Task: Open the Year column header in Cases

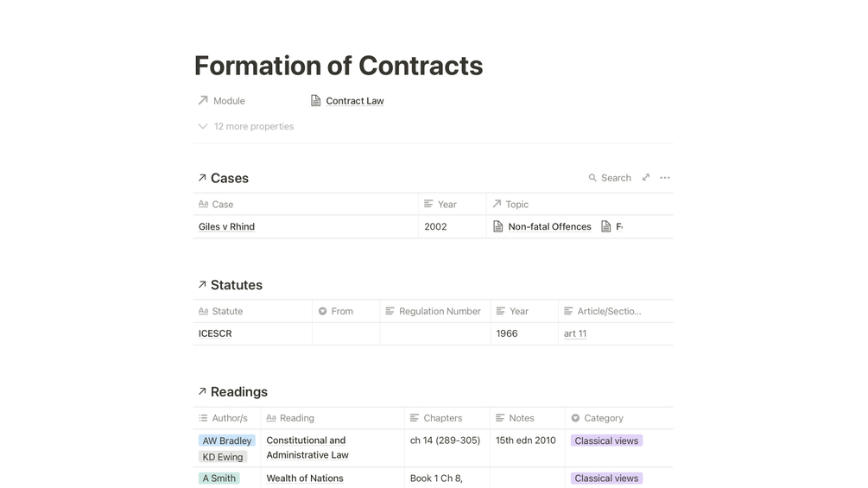Action: pos(447,205)
